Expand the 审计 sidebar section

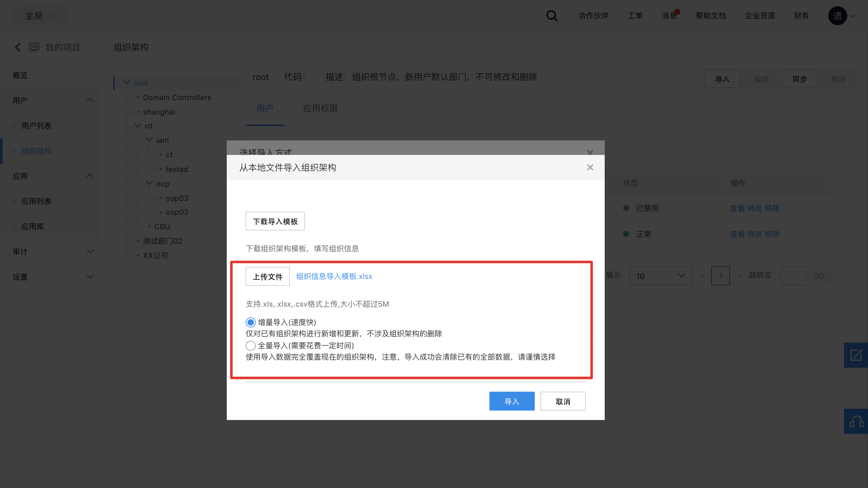90,252
